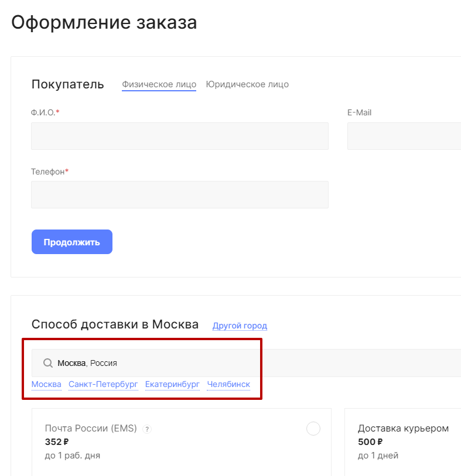
Task: Click the до 1 раб. дня delivery term
Action: (x=73, y=456)
